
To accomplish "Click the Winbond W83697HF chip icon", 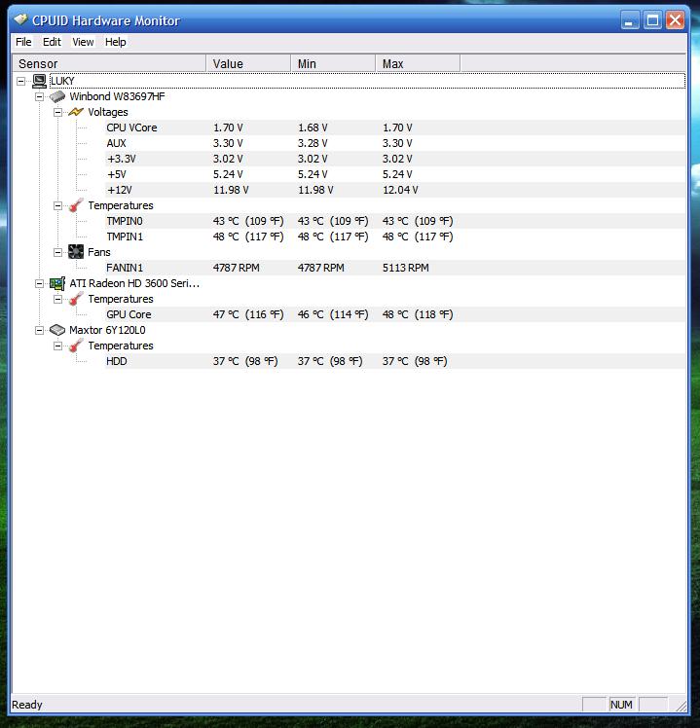I will point(57,96).
